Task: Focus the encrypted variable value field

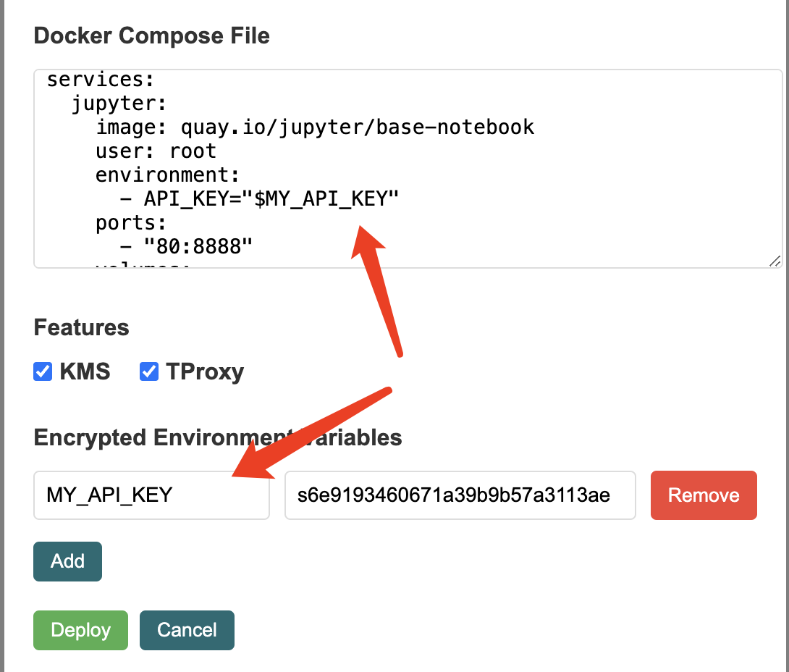Action: [x=460, y=495]
